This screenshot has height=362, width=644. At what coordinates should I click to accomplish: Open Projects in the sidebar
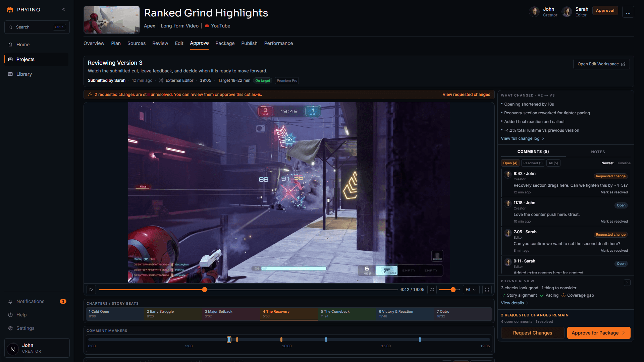tap(36, 59)
